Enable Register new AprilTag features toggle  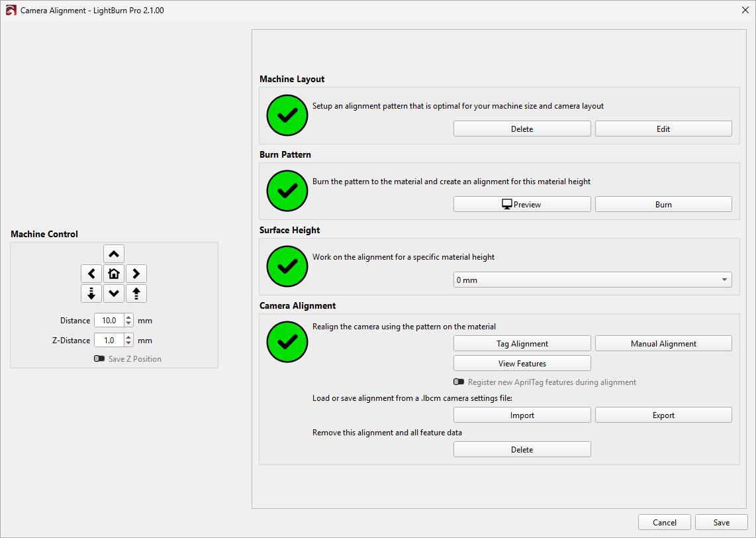[x=459, y=382]
